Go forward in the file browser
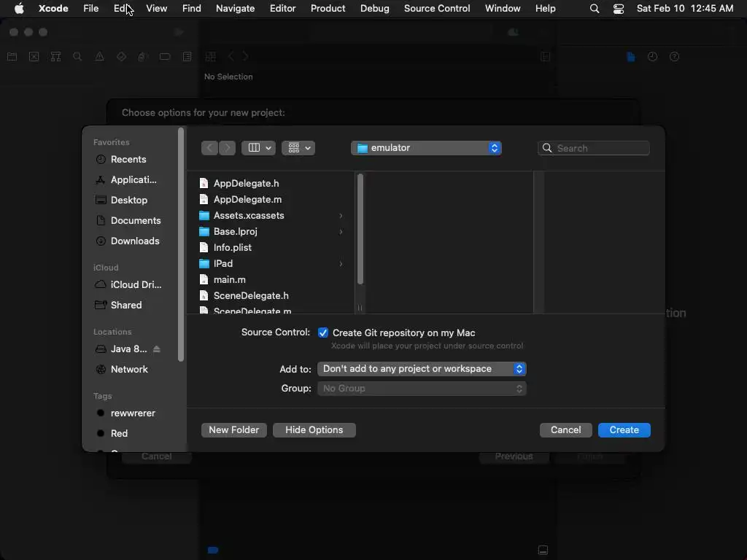747x560 pixels. click(x=228, y=148)
